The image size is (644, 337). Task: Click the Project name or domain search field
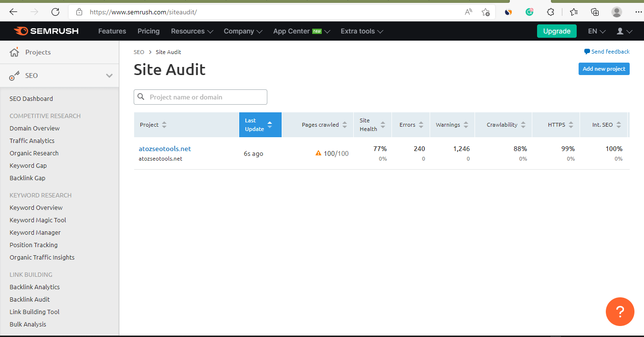(x=201, y=97)
